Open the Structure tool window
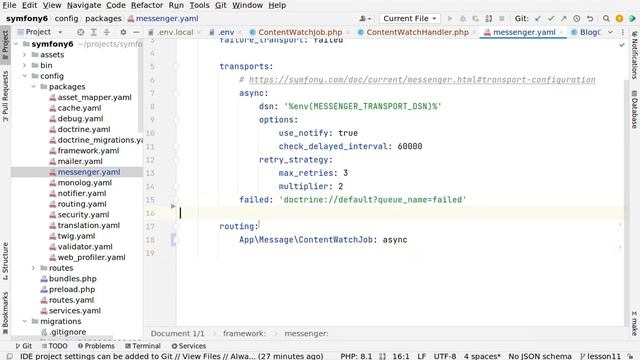Image resolution: width=640 pixels, height=360 pixels. pos(5,261)
